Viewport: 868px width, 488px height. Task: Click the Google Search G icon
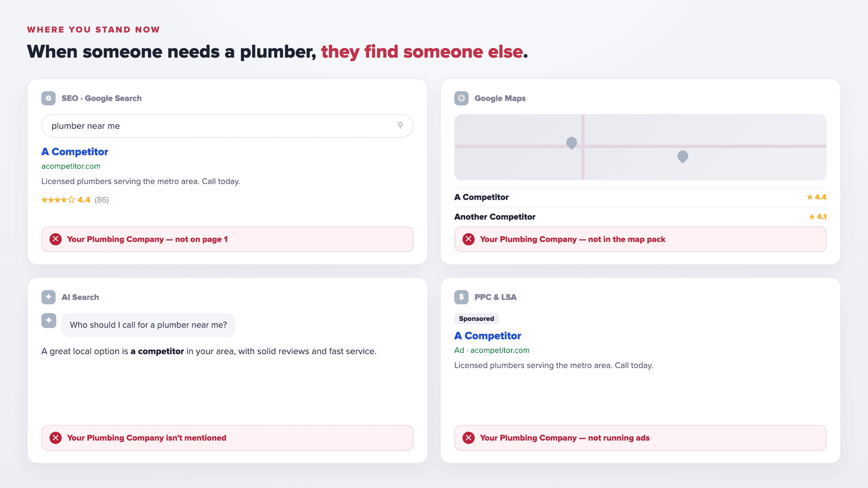click(48, 98)
